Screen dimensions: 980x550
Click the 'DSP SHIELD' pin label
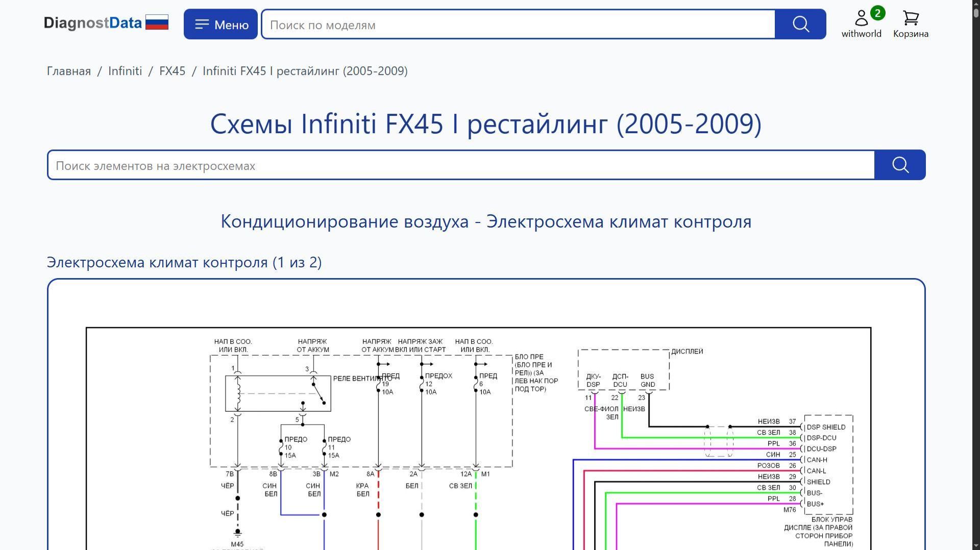click(826, 427)
